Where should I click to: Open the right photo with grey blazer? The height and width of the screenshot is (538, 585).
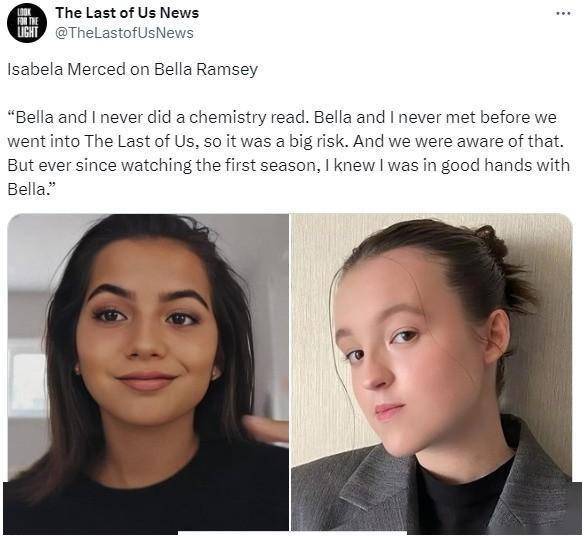coord(432,372)
